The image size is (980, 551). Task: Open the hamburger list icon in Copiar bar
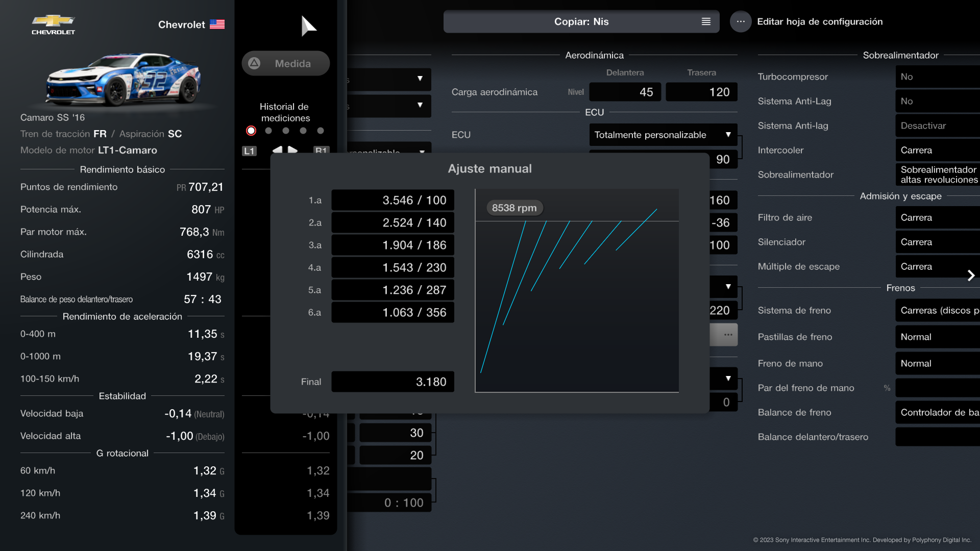coord(706,21)
